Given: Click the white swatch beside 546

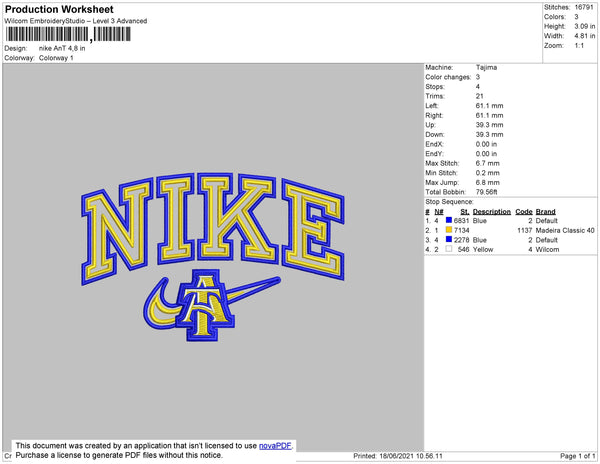Looking at the screenshot, I should [449, 249].
